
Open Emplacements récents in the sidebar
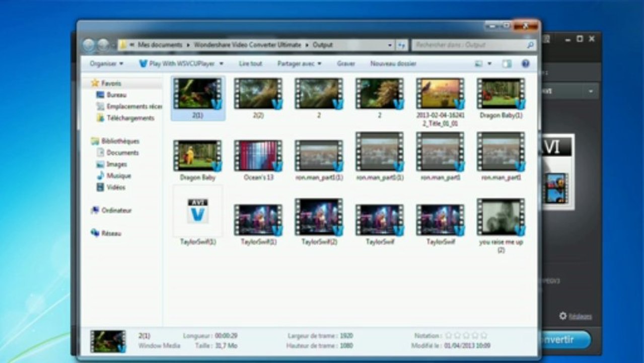134,106
